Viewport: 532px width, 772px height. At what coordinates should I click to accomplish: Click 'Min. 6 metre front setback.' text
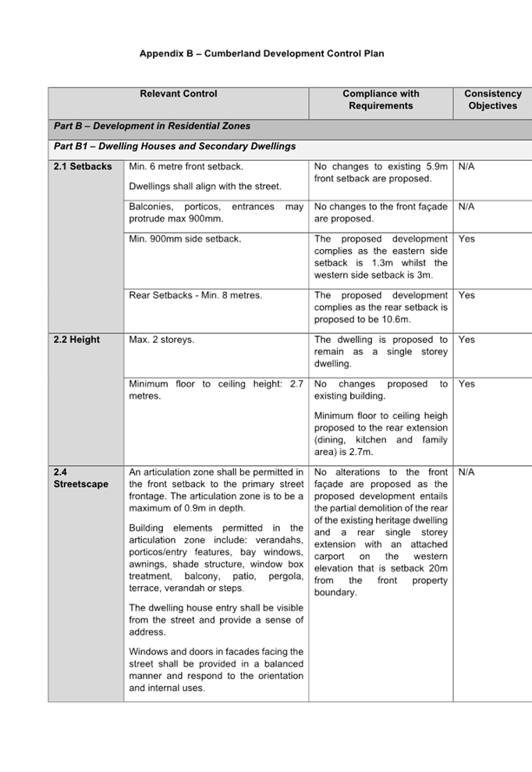(x=186, y=166)
